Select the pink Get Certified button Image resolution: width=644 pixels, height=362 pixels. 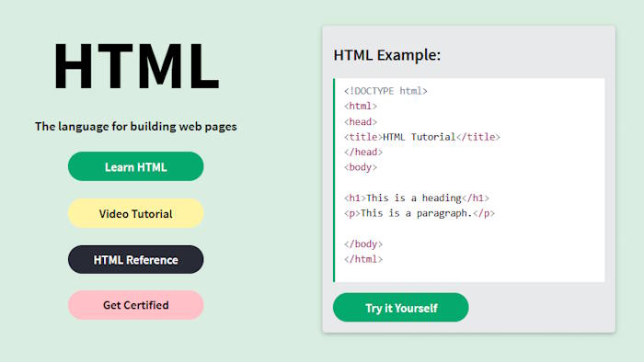[135, 305]
